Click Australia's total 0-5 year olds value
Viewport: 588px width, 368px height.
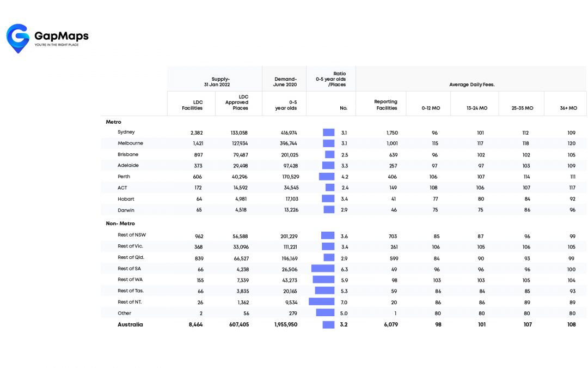[x=285, y=325]
